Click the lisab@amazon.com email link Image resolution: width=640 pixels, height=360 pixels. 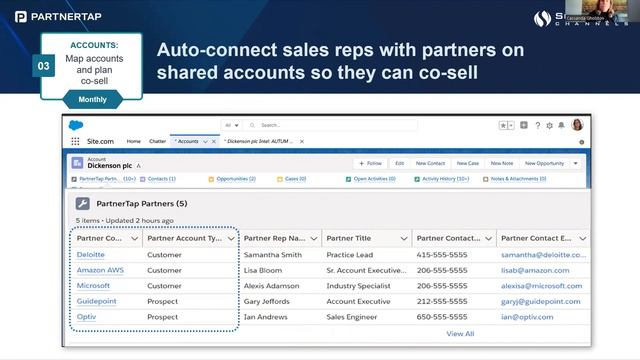[535, 270]
